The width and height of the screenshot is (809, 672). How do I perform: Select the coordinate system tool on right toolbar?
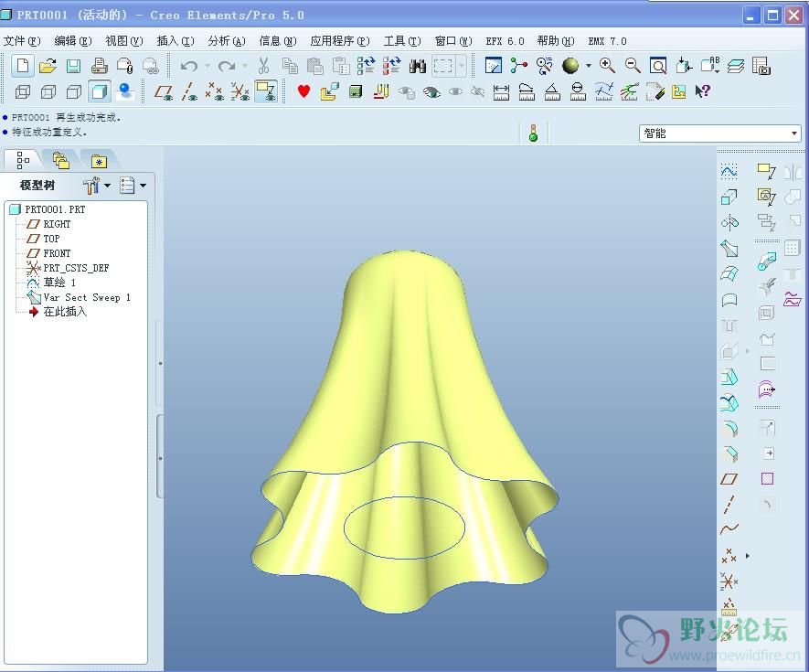tap(729, 581)
